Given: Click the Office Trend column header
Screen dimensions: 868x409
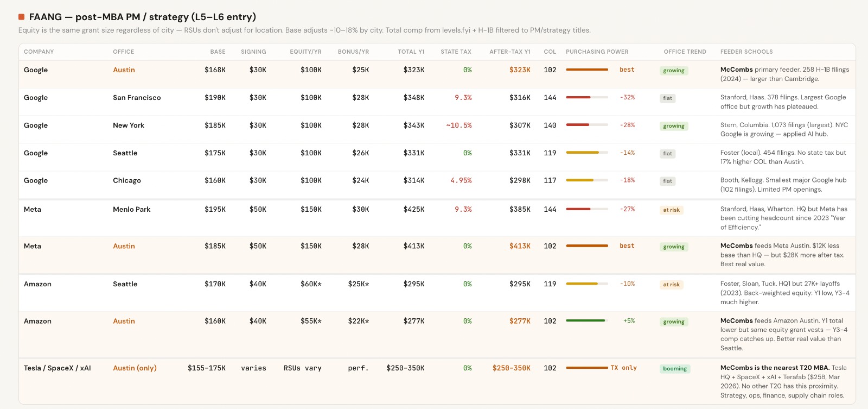Looking at the screenshot, I should point(685,52).
